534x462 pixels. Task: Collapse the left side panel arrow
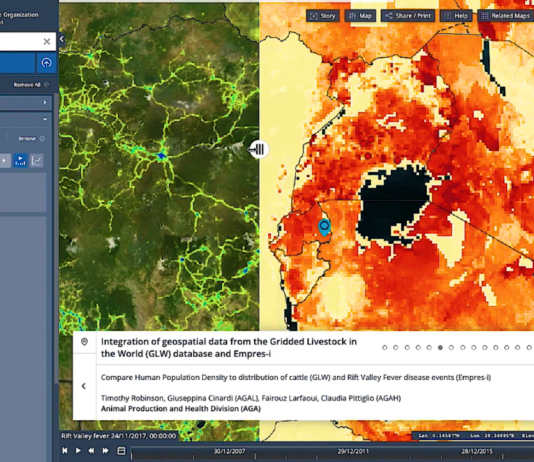click(x=62, y=39)
